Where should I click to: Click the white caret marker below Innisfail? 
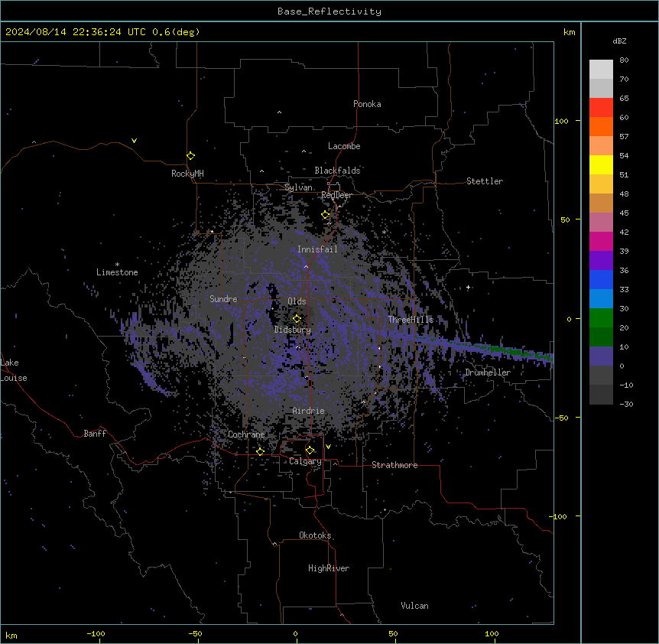pyautogui.click(x=306, y=267)
